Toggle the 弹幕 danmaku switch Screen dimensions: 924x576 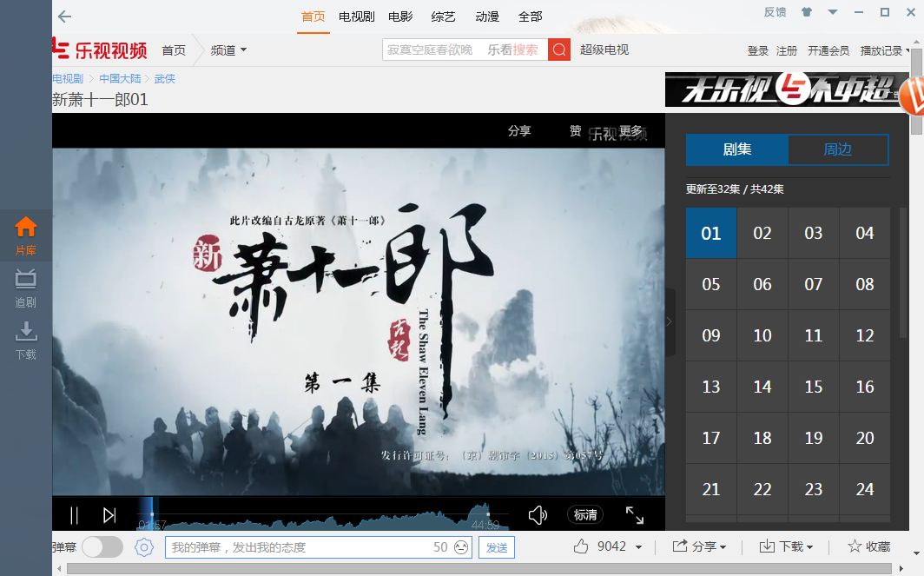tap(102, 547)
